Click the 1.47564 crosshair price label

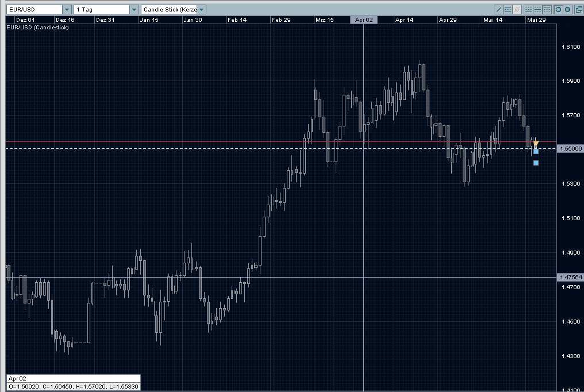[x=571, y=278]
